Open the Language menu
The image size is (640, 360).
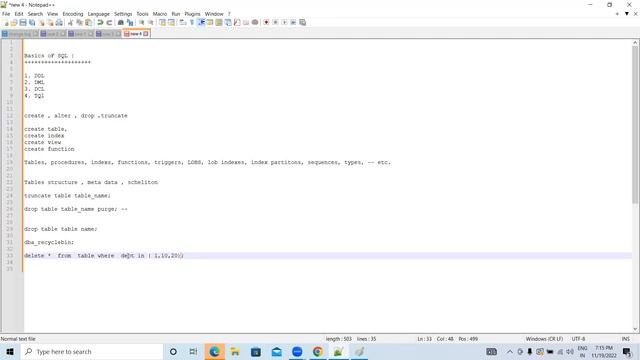(x=98, y=14)
